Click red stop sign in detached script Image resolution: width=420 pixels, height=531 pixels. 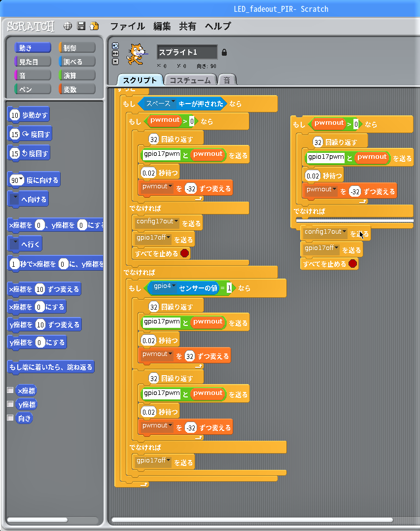click(352, 263)
